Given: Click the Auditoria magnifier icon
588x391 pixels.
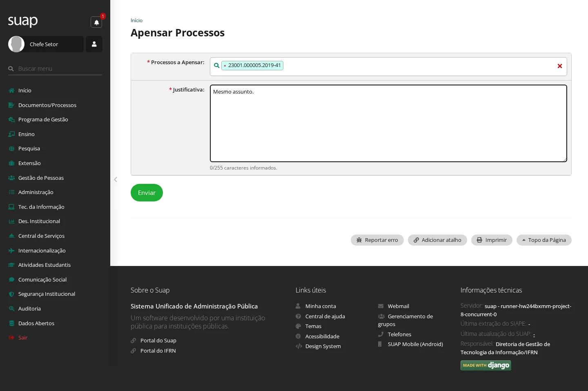Looking at the screenshot, I should 11,309.
